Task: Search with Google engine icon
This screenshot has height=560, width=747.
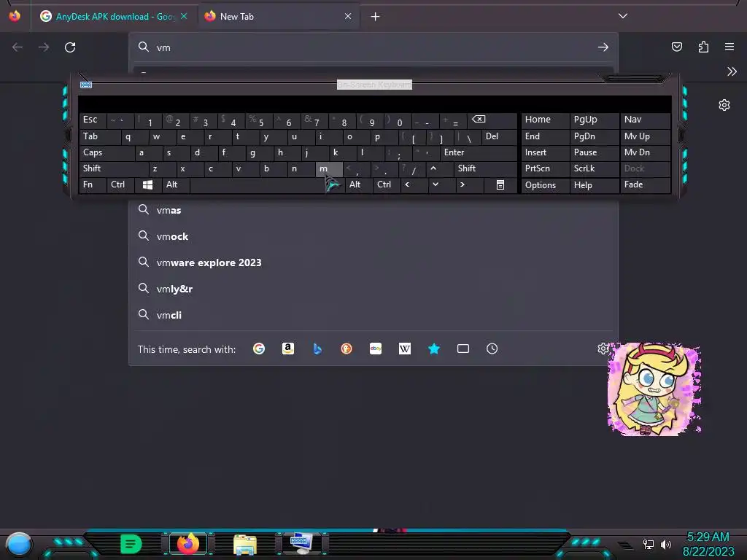Action: [x=259, y=349]
